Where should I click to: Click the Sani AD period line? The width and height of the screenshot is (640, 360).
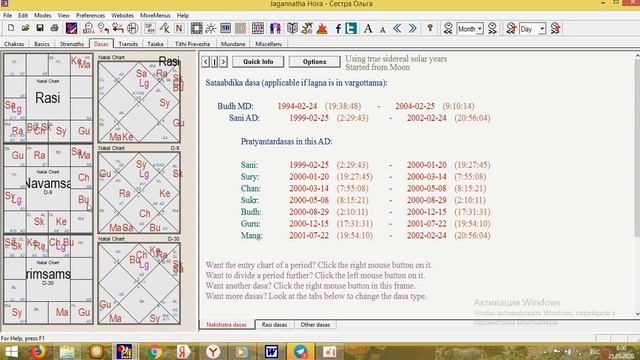point(360,118)
